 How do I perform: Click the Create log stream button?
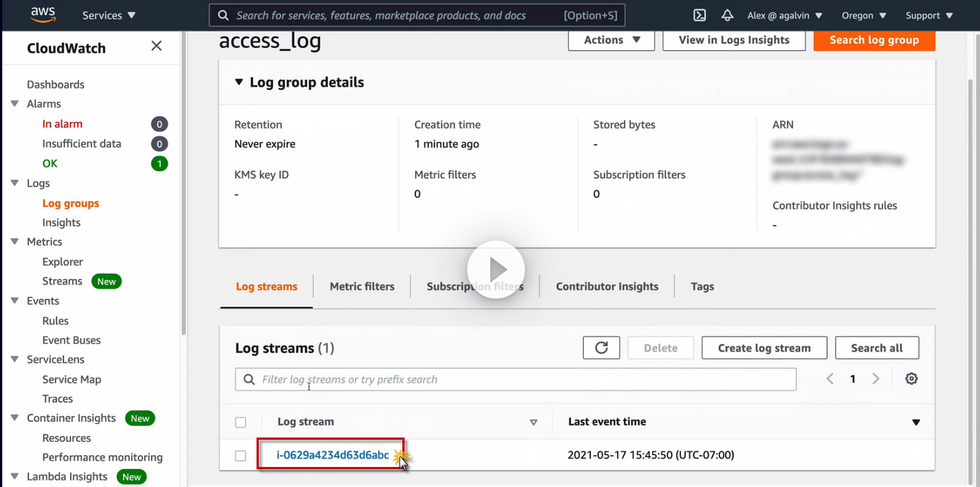pyautogui.click(x=764, y=348)
